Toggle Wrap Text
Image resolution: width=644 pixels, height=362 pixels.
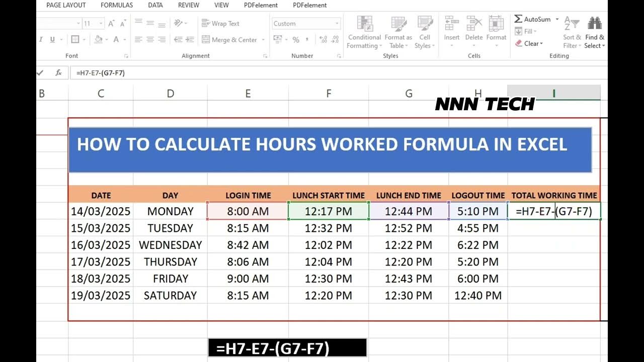click(x=220, y=23)
